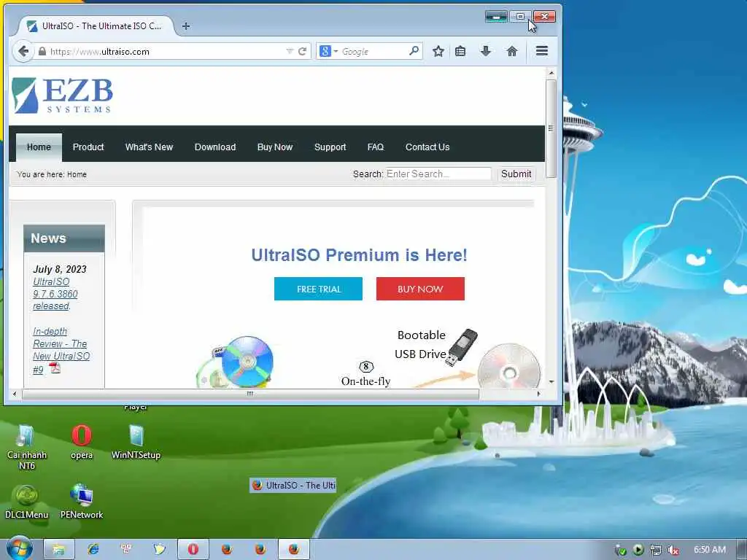Bookmark this page with the star icon
The height and width of the screenshot is (560, 747).
coord(438,52)
